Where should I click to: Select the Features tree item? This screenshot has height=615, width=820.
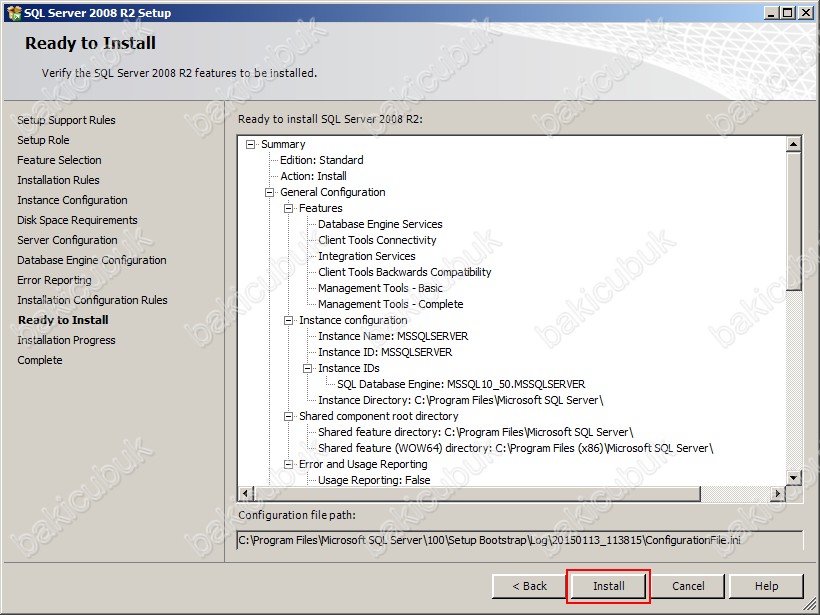[x=321, y=208]
